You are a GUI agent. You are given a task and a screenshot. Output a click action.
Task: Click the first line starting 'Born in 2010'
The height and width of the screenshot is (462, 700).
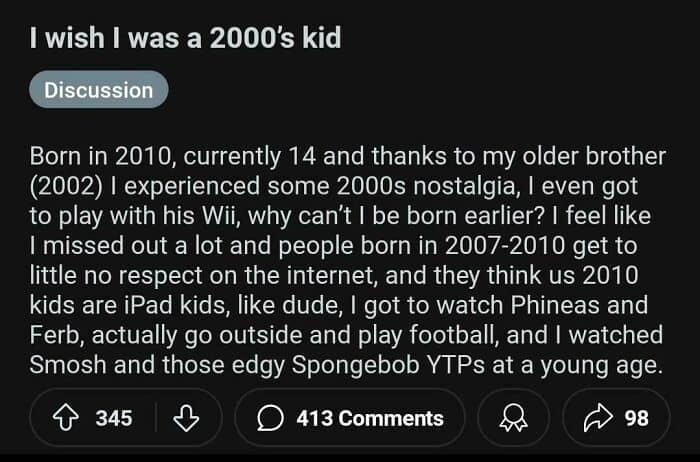coord(348,157)
